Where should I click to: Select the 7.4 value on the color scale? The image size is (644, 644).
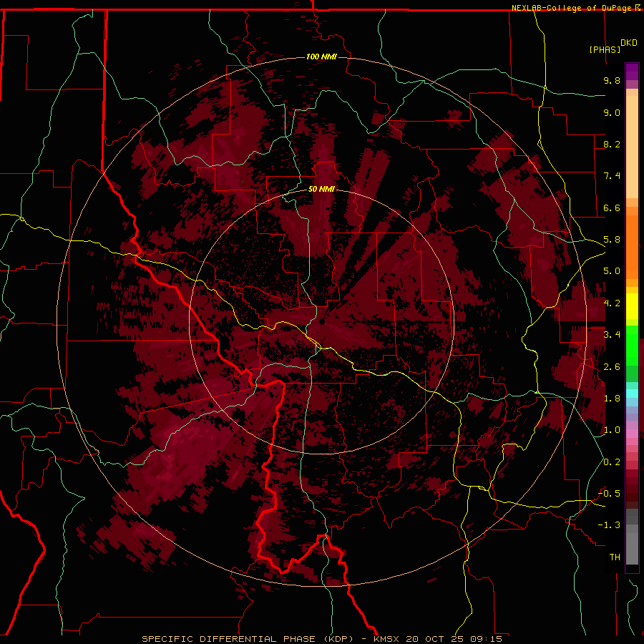[612, 176]
